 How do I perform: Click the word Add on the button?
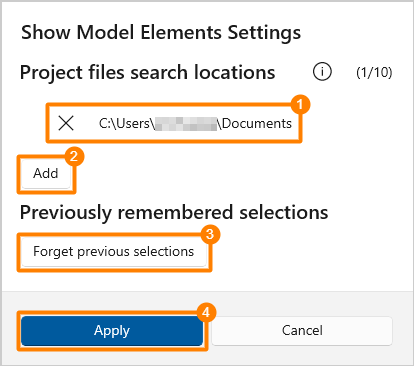(46, 173)
